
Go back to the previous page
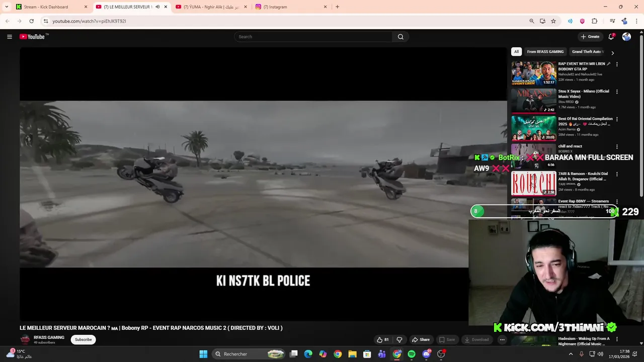click(7, 21)
